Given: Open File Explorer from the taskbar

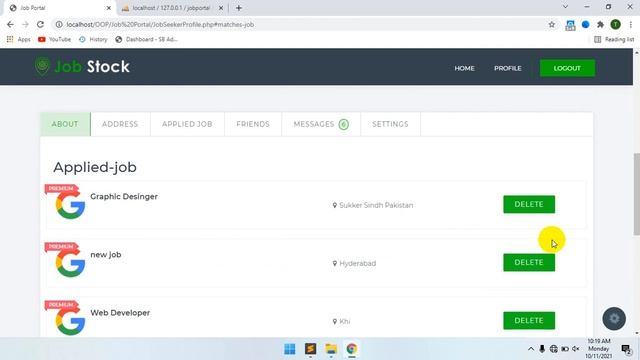Looking at the screenshot, I should (331, 349).
